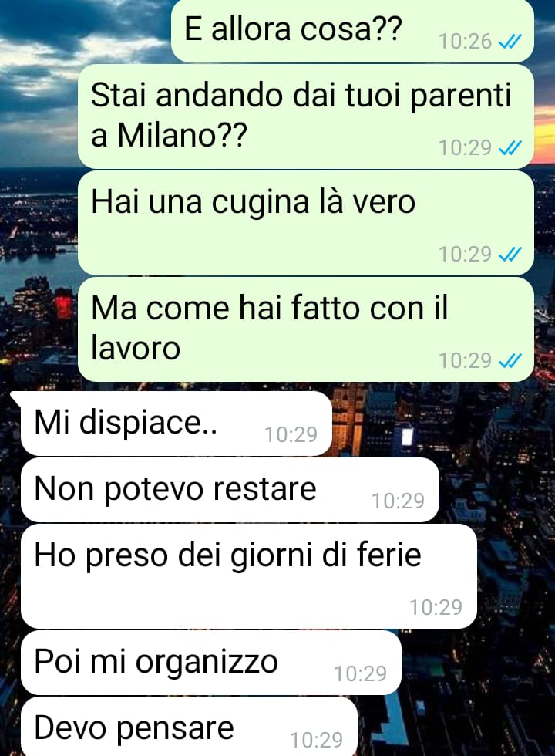Select the 'Ma come hai fatto con il lavoro' bubble

(306, 329)
